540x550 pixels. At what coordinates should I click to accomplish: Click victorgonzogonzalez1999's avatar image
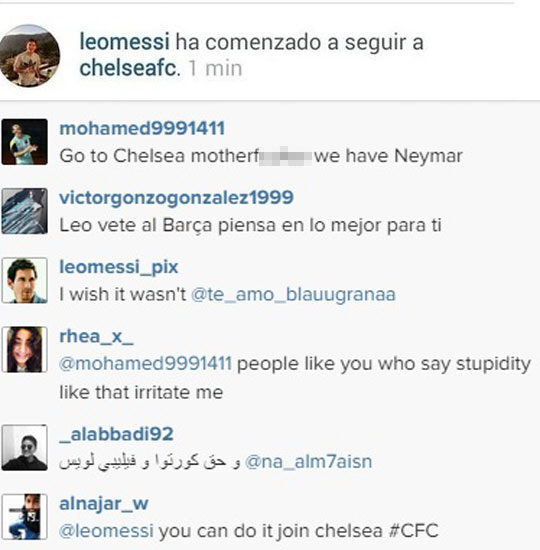coord(25,211)
